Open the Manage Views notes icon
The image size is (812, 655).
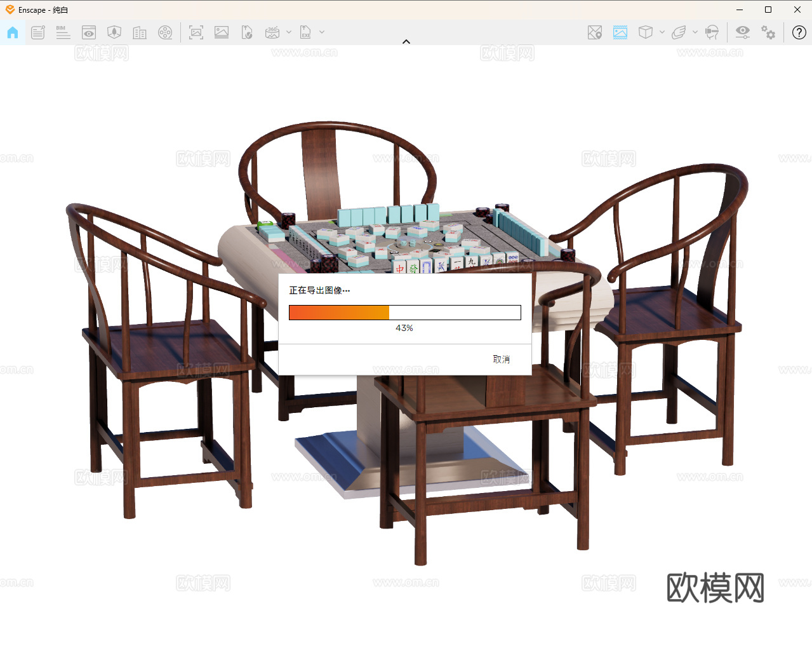38,32
